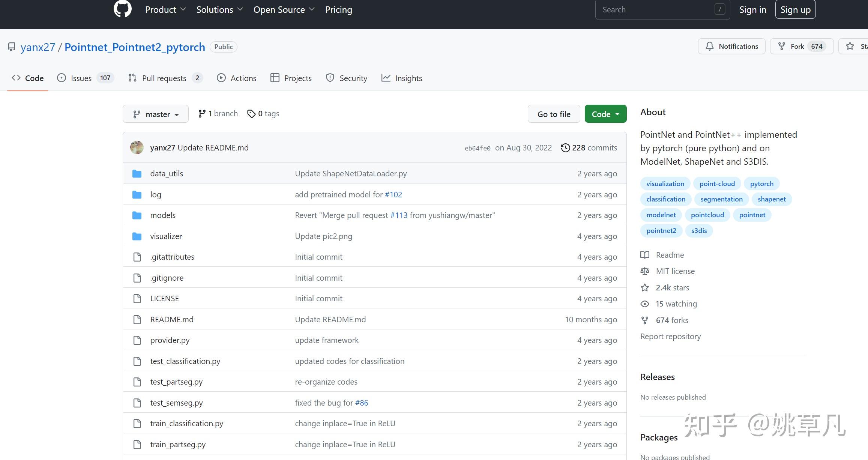868x460 pixels.
Task: Click the pytorch topic tag
Action: [761, 184]
